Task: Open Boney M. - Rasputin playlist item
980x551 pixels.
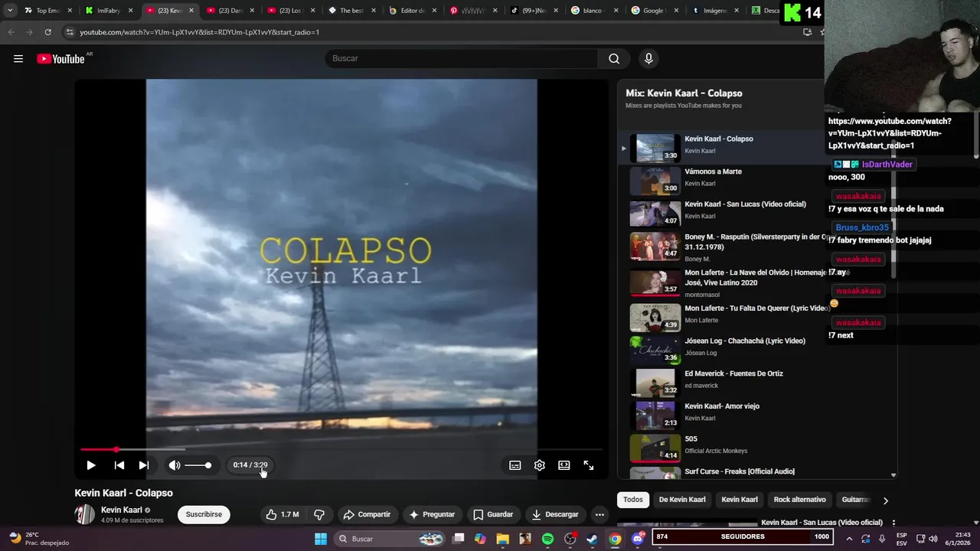Action: (720, 246)
